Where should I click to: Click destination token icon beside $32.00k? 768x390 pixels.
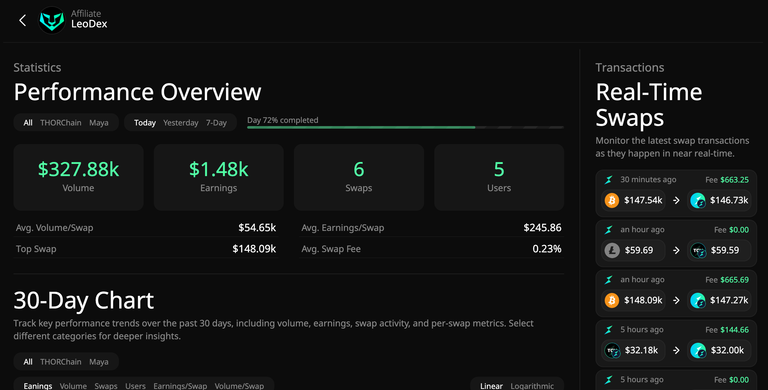(x=697, y=350)
